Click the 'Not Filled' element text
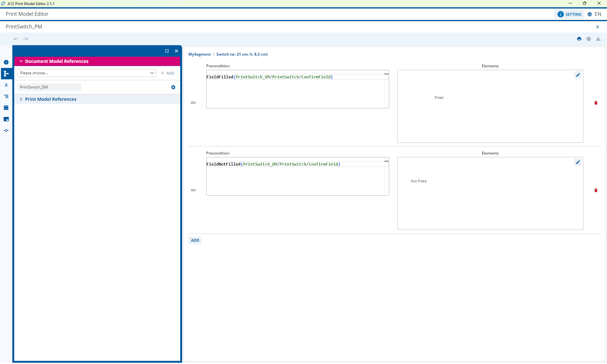The image size is (607, 364). click(419, 181)
